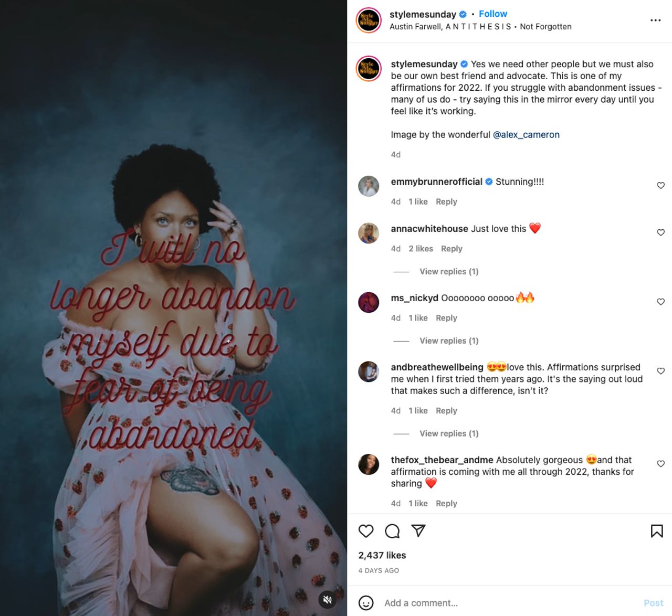672x616 pixels.
Task: Follow the stylemesunday account
Action: (x=493, y=14)
